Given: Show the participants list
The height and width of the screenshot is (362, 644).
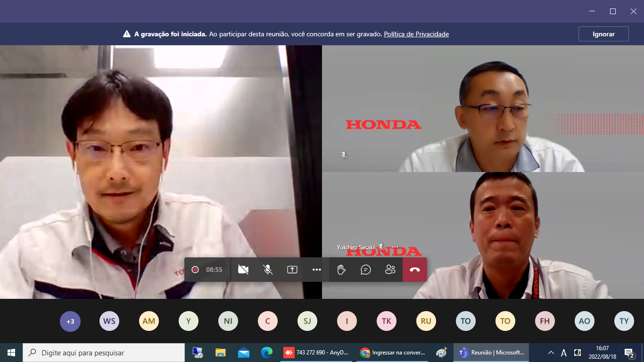Looking at the screenshot, I should 390,270.
